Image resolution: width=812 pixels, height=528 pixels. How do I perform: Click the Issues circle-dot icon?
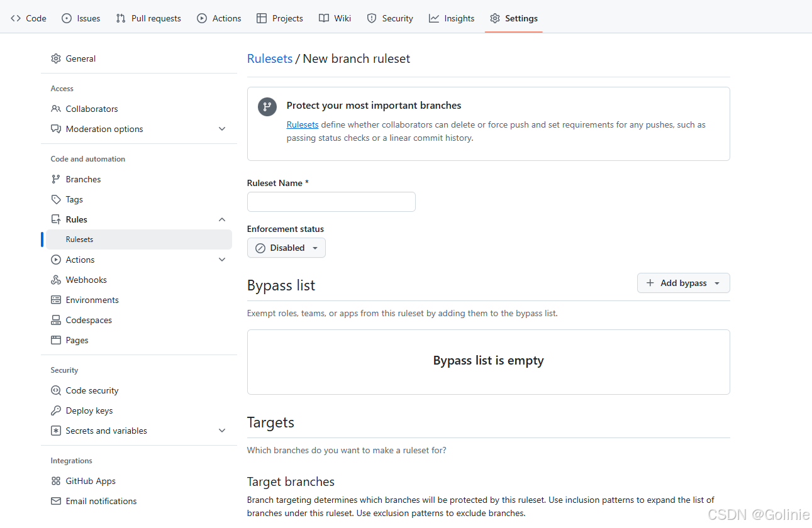pyautogui.click(x=67, y=18)
